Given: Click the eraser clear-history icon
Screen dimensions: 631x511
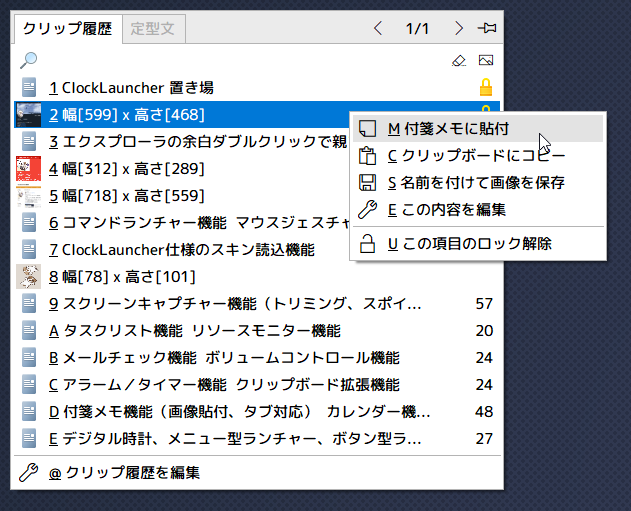Looking at the screenshot, I should pyautogui.click(x=459, y=60).
